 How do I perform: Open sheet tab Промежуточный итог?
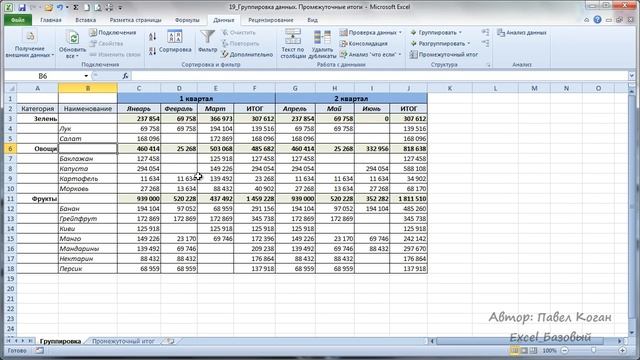click(123, 341)
